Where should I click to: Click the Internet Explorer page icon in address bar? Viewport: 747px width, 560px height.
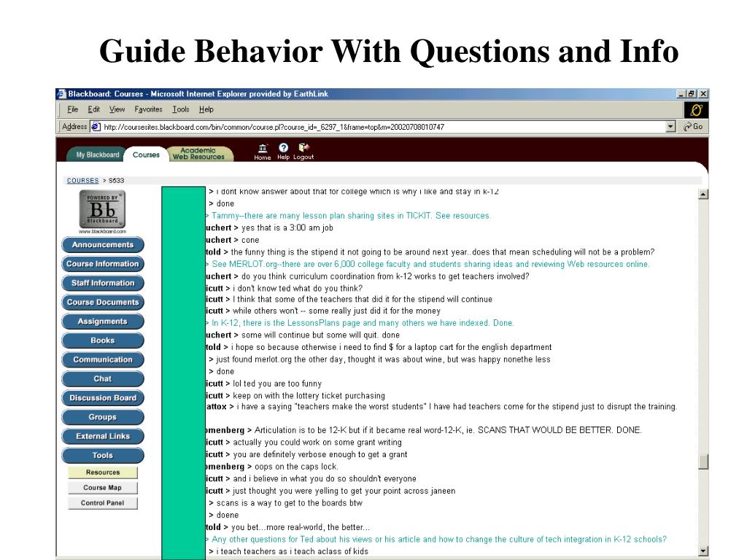[x=96, y=127]
